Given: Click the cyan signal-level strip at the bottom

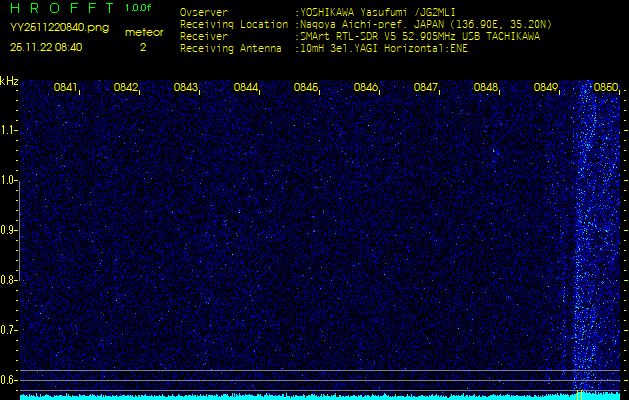Looking at the screenshot, I should tap(320, 396).
